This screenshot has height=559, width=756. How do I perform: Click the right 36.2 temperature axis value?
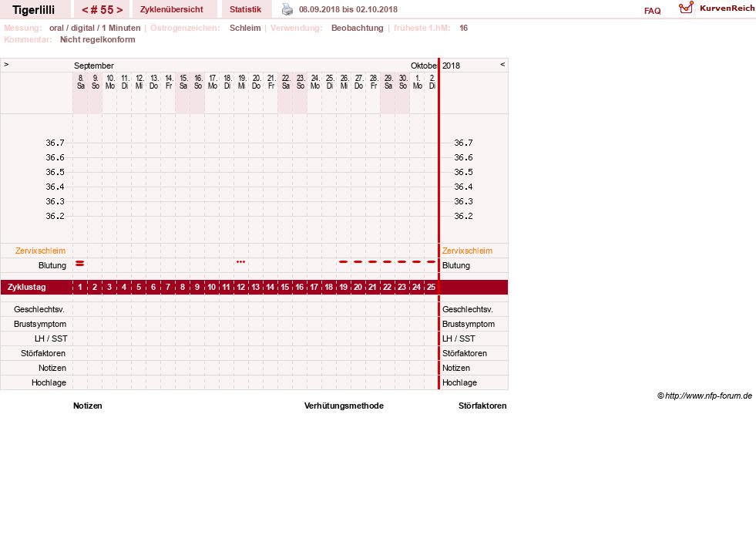coord(463,216)
